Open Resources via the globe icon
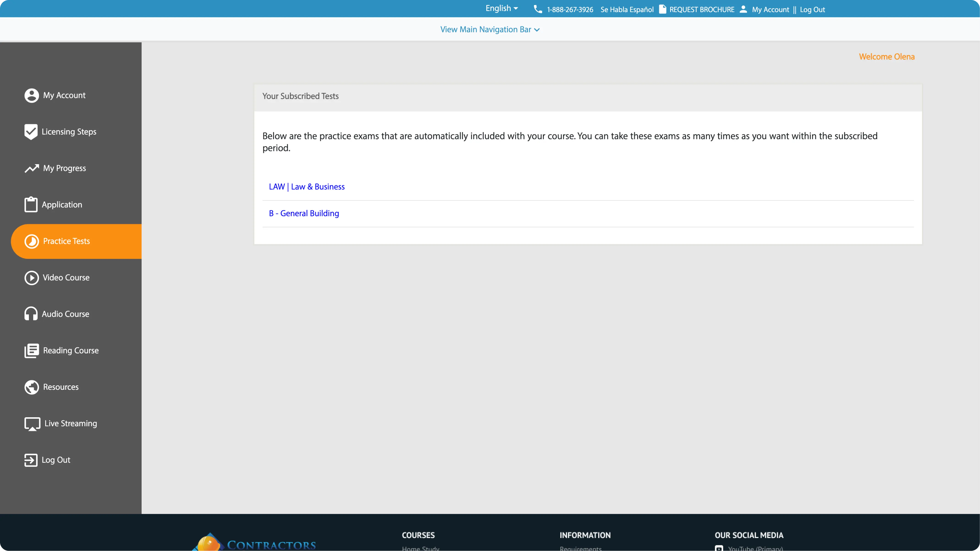Viewport: 980px width, 551px height. tap(31, 387)
